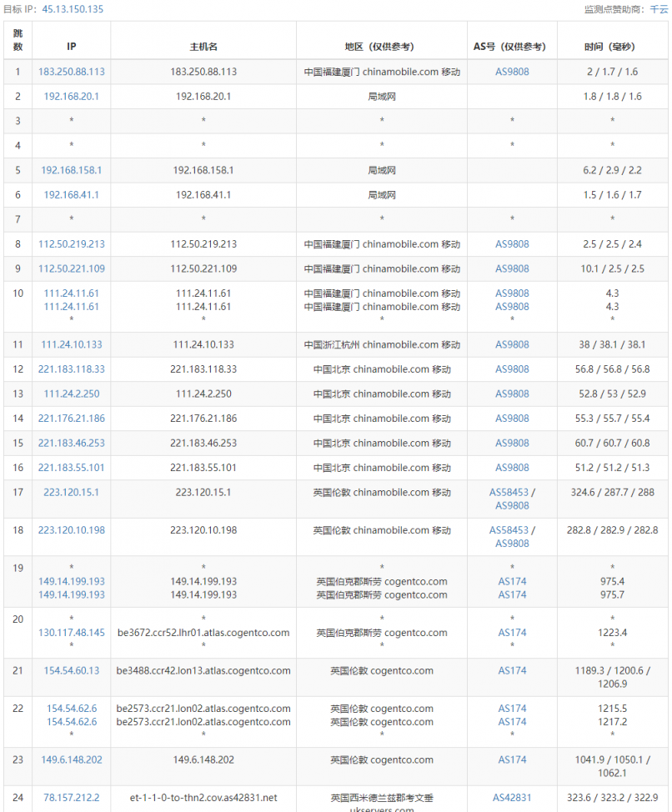Click the 112.50.221.109 IP link in hop 9
The height and width of the screenshot is (812, 672).
(72, 268)
